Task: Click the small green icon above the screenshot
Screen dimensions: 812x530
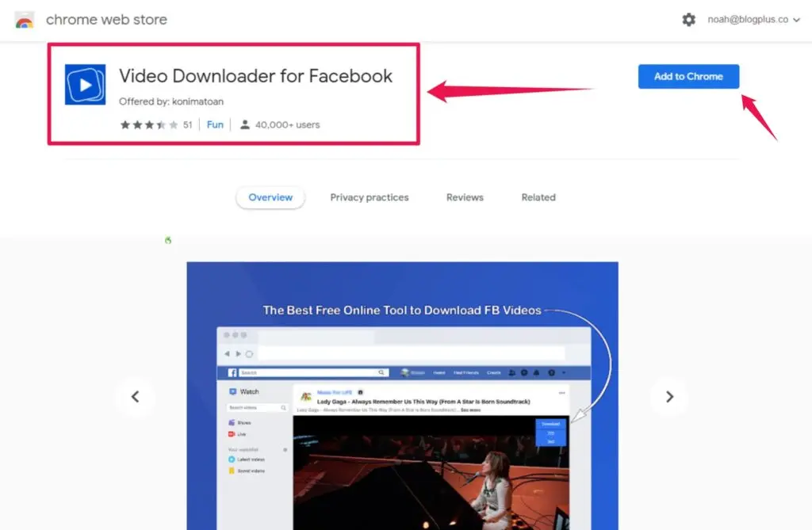Action: click(x=168, y=240)
